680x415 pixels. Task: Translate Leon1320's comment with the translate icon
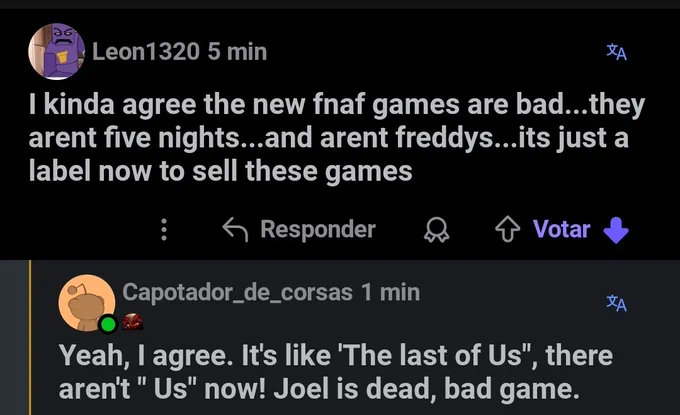pyautogui.click(x=617, y=52)
